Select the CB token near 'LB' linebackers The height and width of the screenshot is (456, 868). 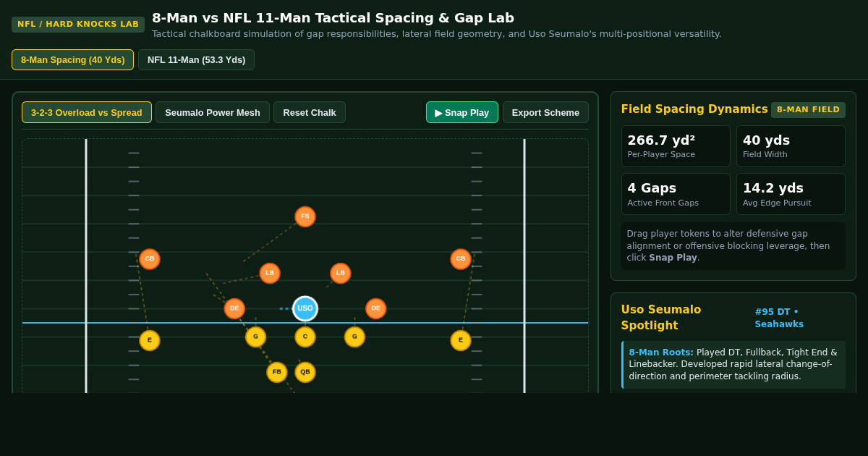(x=150, y=259)
